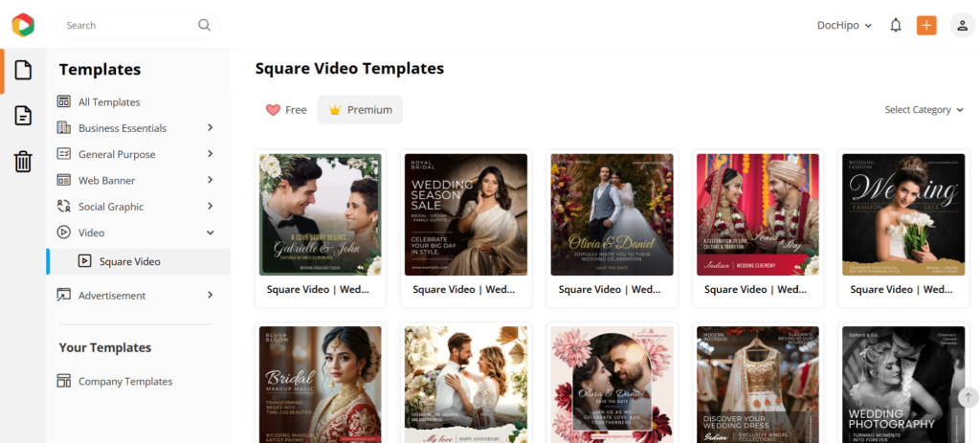Open the Wedding Photography template

903,383
